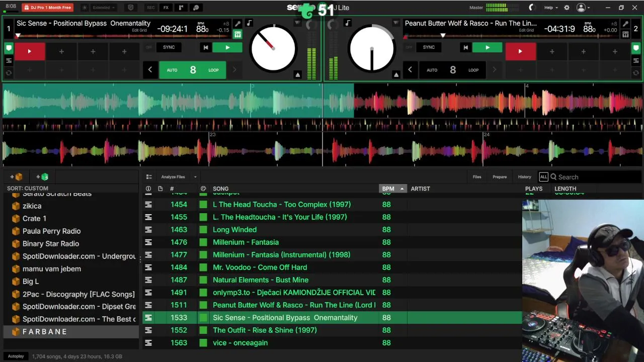Jump to previous track start on deck 1
This screenshot has width=644, height=362.
click(x=205, y=47)
